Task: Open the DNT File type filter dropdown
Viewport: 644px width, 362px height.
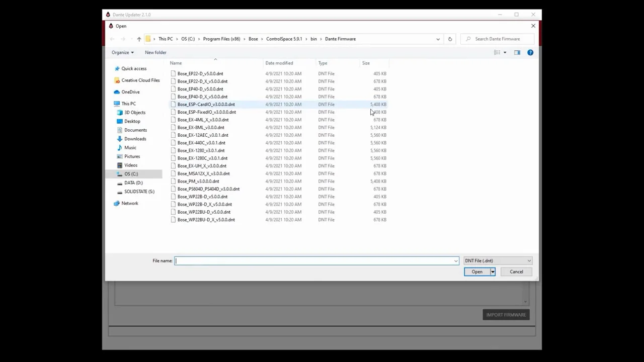Action: tap(498, 260)
